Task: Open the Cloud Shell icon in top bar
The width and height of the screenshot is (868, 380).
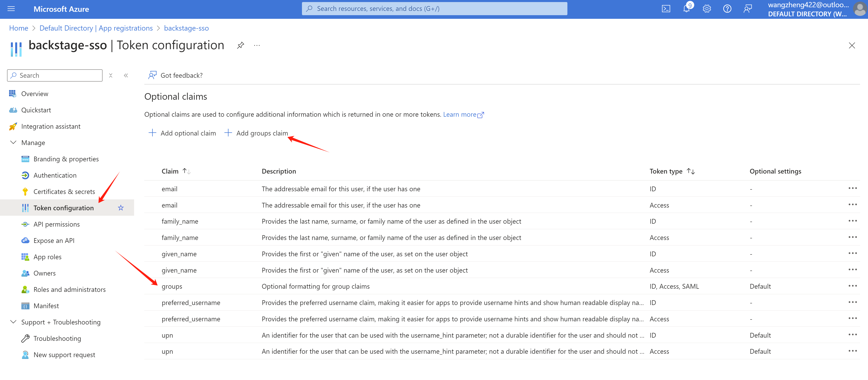Action: [666, 9]
